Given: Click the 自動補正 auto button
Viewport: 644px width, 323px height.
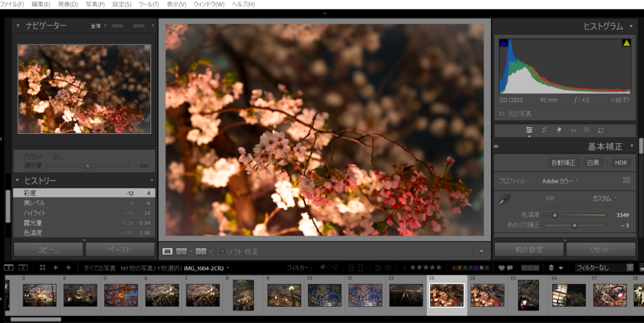Looking at the screenshot, I should click(563, 163).
